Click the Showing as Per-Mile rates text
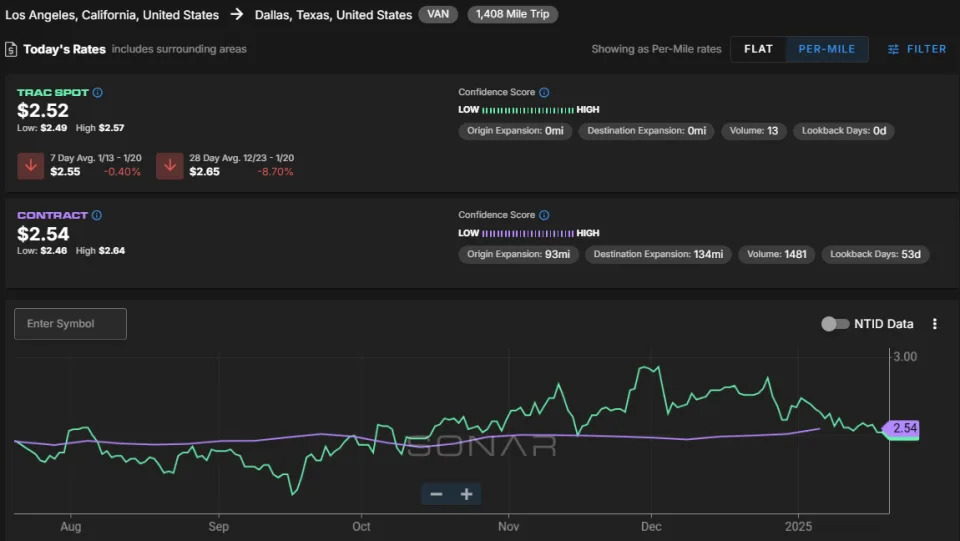 pyautogui.click(x=656, y=49)
